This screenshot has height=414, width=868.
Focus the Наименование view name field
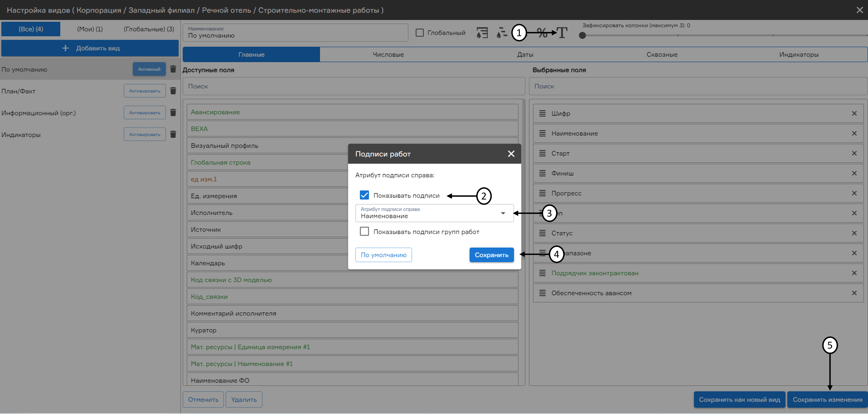pyautogui.click(x=295, y=33)
